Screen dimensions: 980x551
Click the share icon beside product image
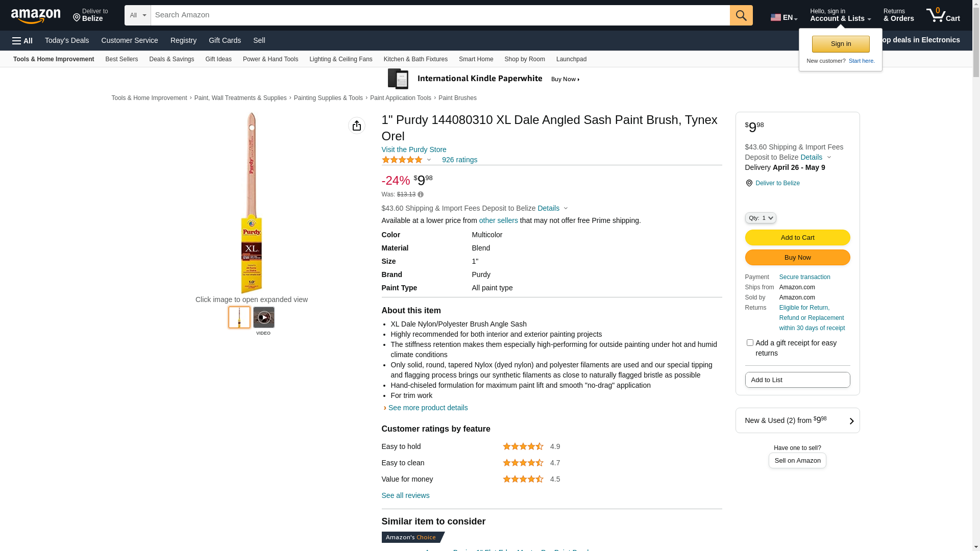[x=356, y=126]
